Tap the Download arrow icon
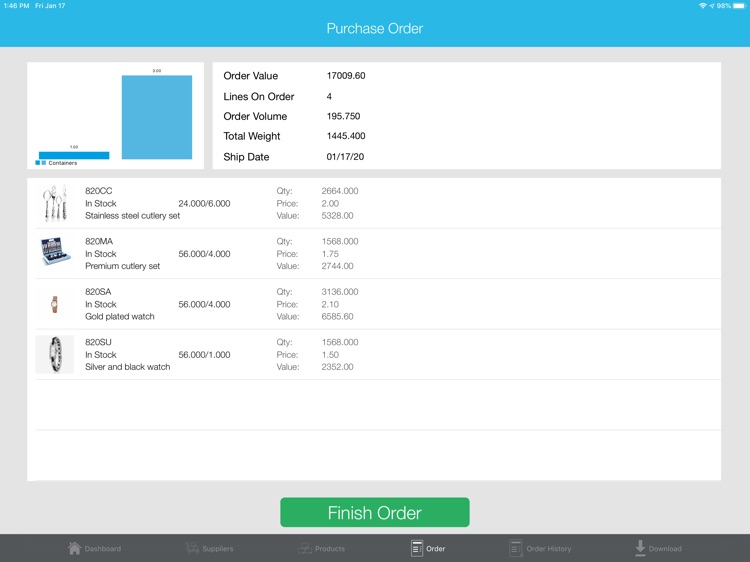Screen dimensions: 750x562 point(640,548)
